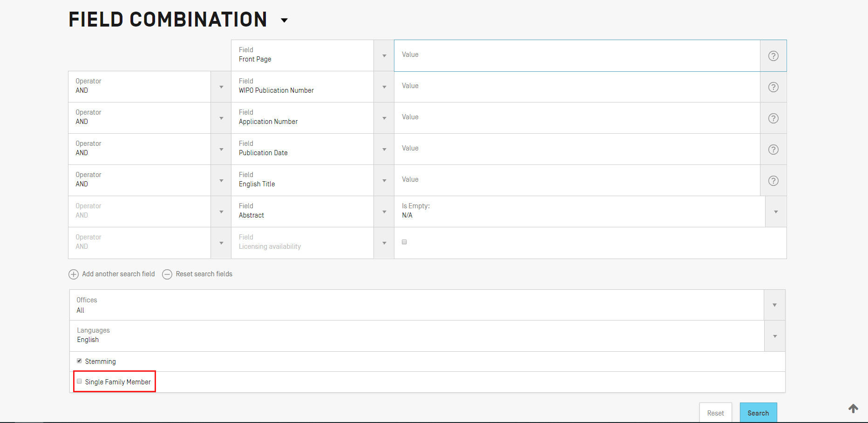Screen dimensions: 868x423
Task: Open the Is Empty N/A dropdown
Action: pos(776,212)
